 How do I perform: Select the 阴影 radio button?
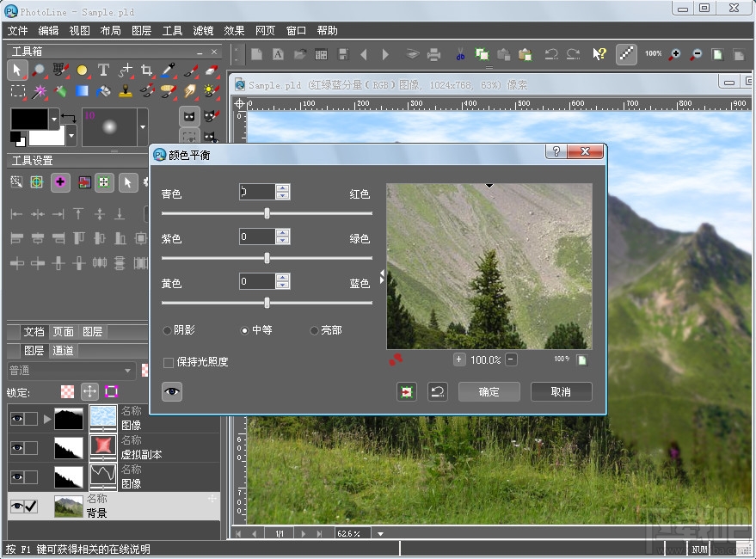(x=167, y=330)
